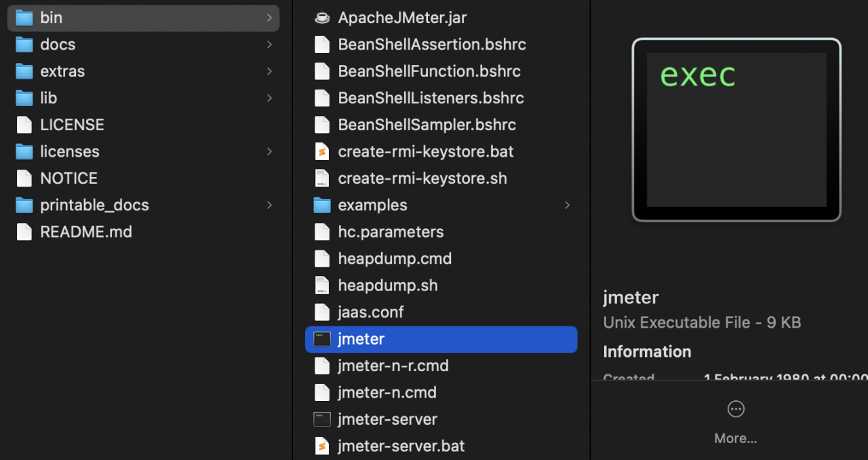Click the jmeter-server terminal executable icon
The image size is (868, 460).
322,419
